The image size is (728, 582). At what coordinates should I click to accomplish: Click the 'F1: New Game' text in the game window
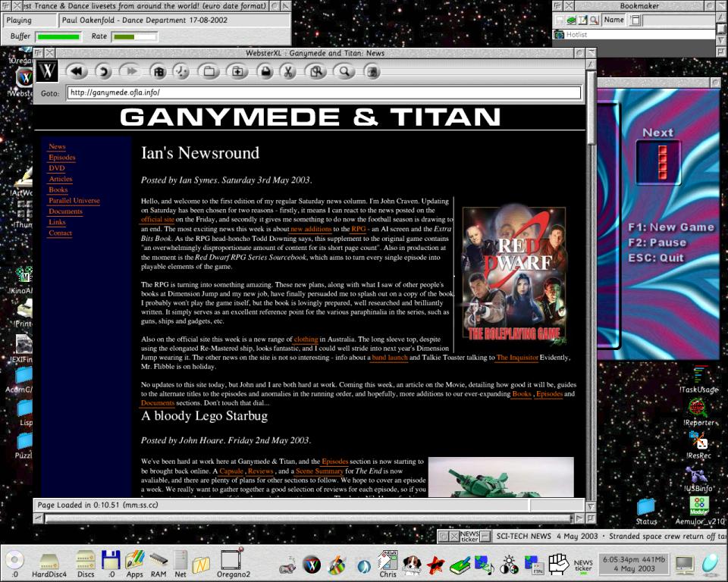click(671, 227)
